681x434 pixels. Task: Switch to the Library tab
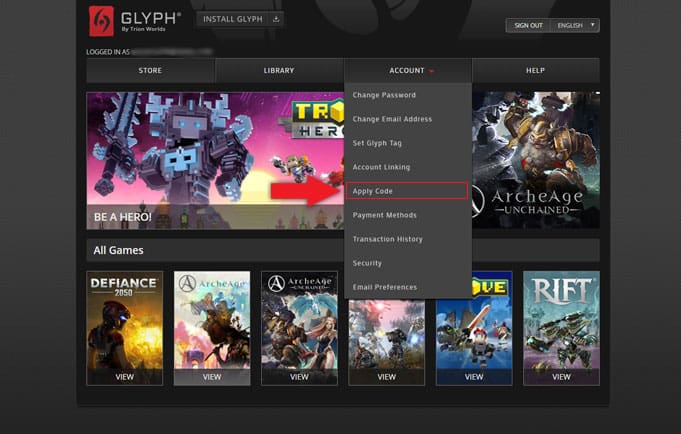click(x=279, y=71)
